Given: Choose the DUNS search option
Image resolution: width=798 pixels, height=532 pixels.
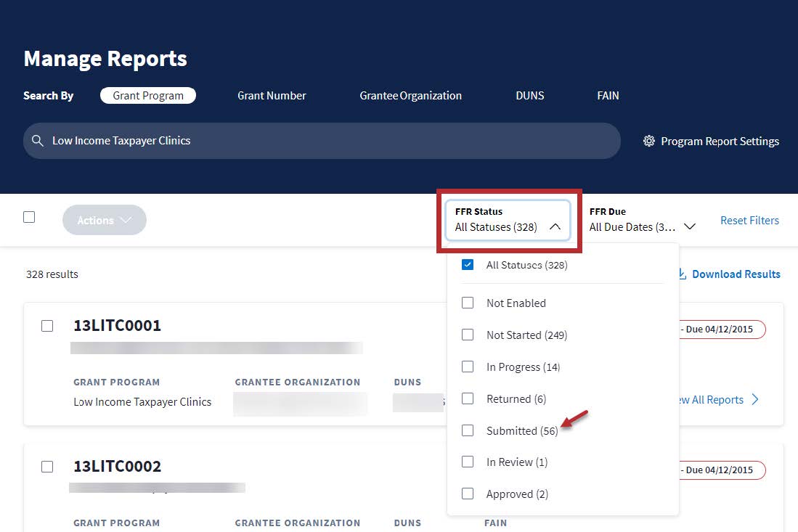Looking at the screenshot, I should 529,96.
